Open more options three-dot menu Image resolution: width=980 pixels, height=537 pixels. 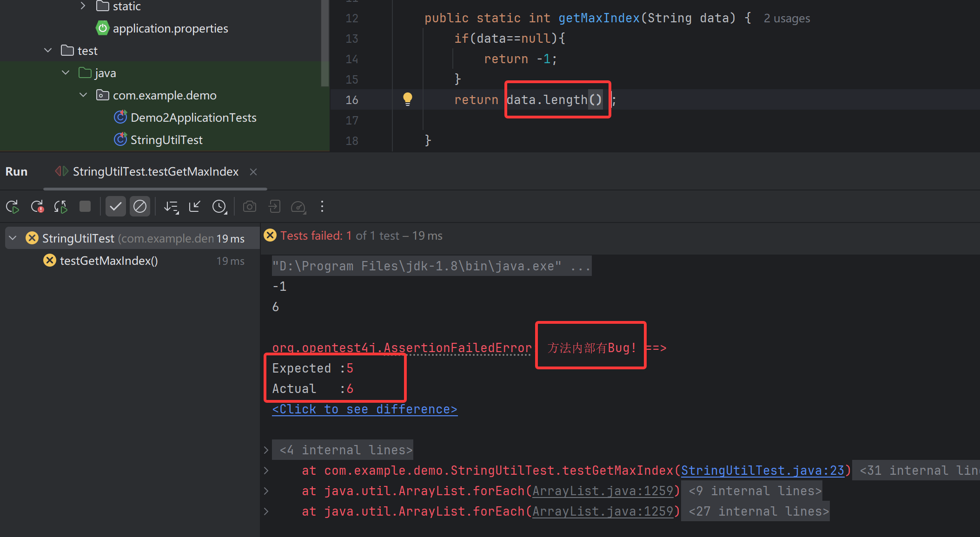(x=322, y=206)
